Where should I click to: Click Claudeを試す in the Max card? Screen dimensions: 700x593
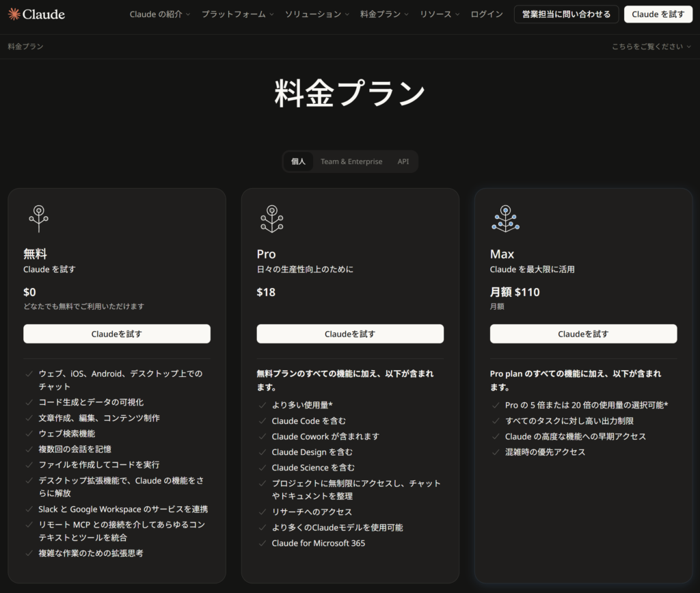click(x=584, y=334)
